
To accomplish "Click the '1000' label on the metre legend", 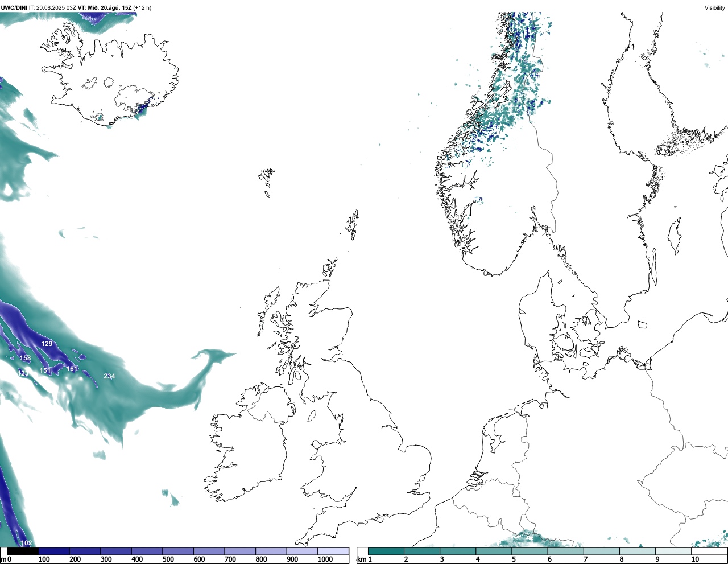I will (x=325, y=559).
